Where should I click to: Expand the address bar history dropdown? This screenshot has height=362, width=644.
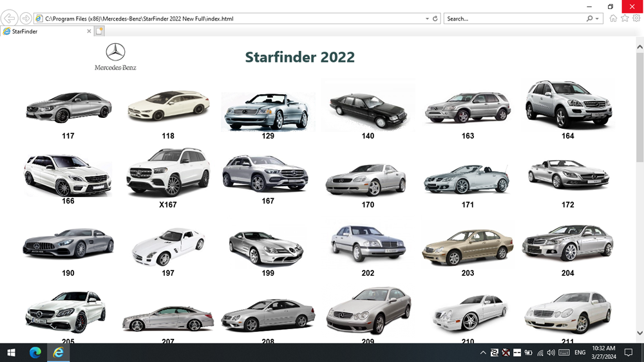coord(427,19)
